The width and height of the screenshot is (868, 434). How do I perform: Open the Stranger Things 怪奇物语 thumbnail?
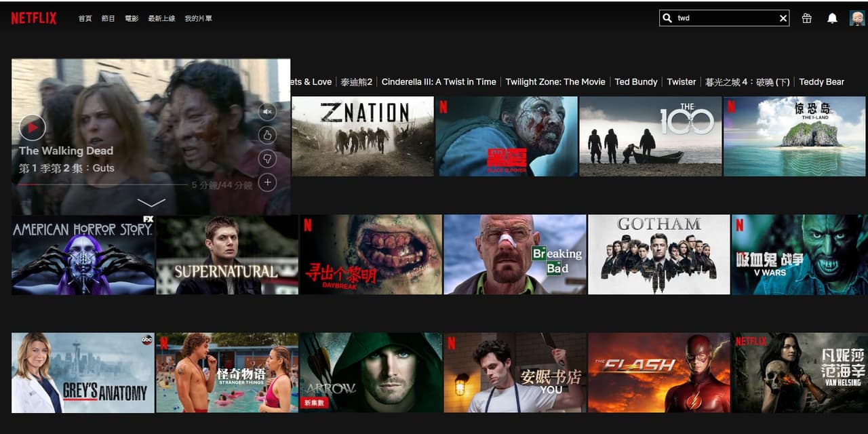pos(227,372)
